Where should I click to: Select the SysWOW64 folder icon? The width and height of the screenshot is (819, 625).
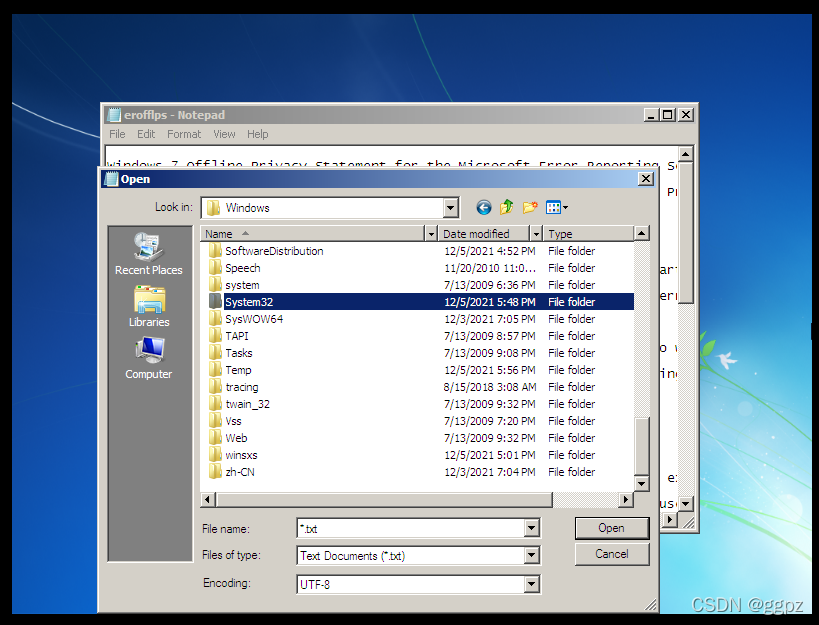coord(215,319)
